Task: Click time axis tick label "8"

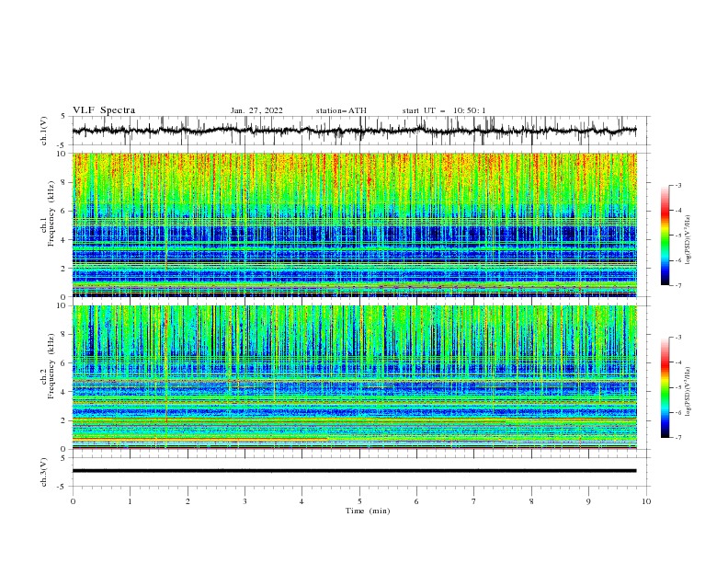Action: tap(531, 501)
